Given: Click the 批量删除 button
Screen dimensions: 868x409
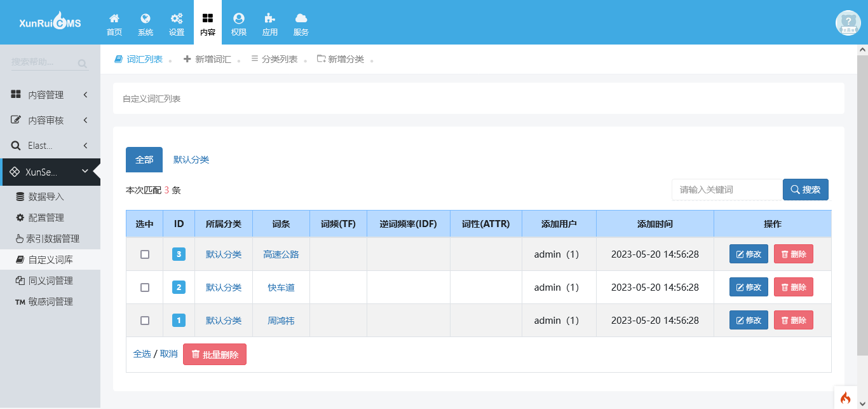Looking at the screenshot, I should tap(215, 354).
